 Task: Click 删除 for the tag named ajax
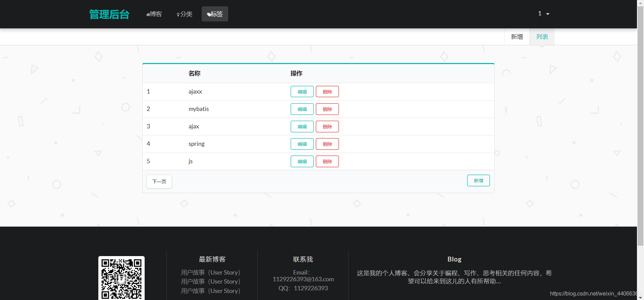pyautogui.click(x=327, y=126)
